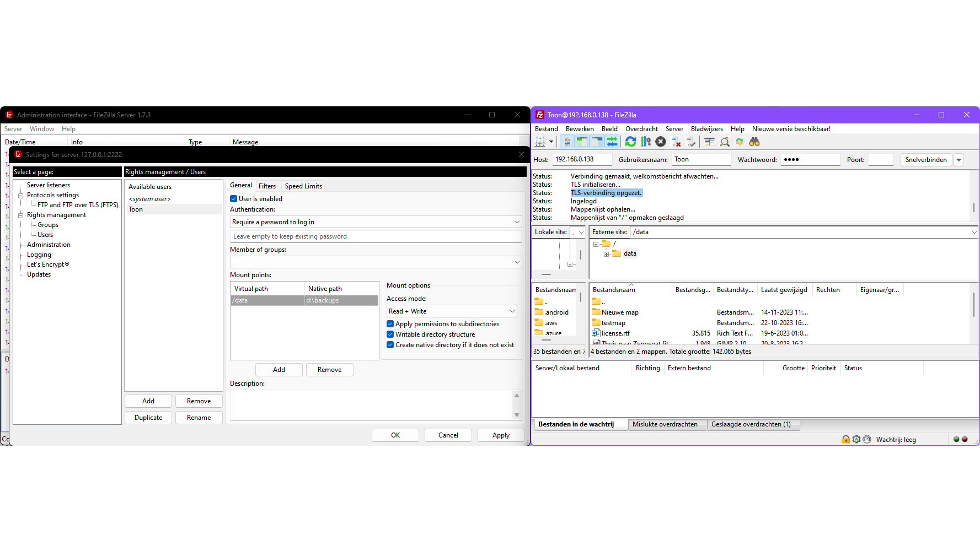The image size is (980, 551).
Task: Open the Server menu in FileZilla Server
Action: click(13, 129)
